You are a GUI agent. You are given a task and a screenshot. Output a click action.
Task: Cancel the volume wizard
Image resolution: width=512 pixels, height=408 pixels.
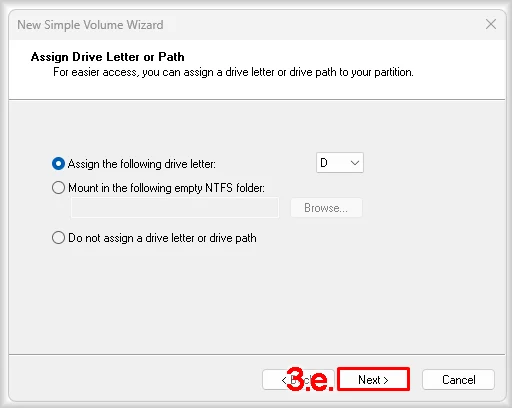[458, 380]
